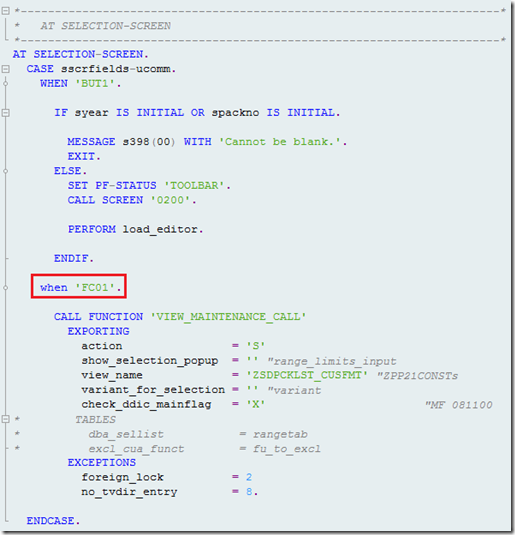The image size is (515, 535).
Task: Click foreign_lock exception line
Action: point(167,477)
